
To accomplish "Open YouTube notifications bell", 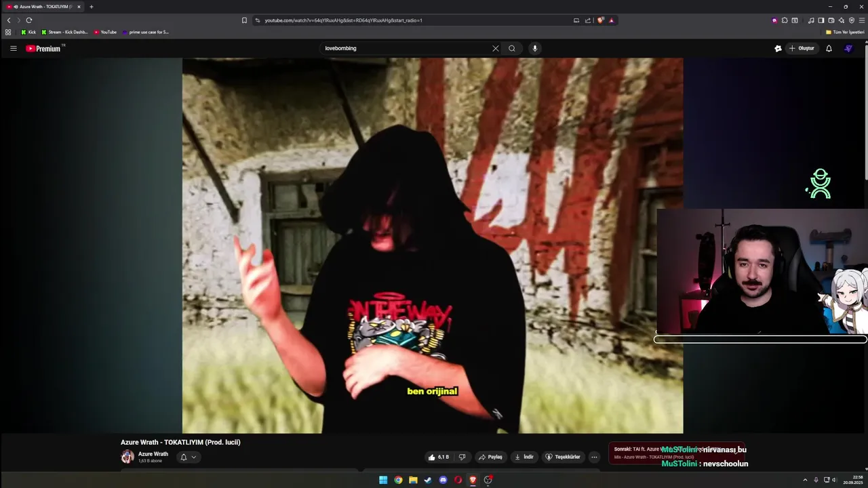I will (x=829, y=48).
